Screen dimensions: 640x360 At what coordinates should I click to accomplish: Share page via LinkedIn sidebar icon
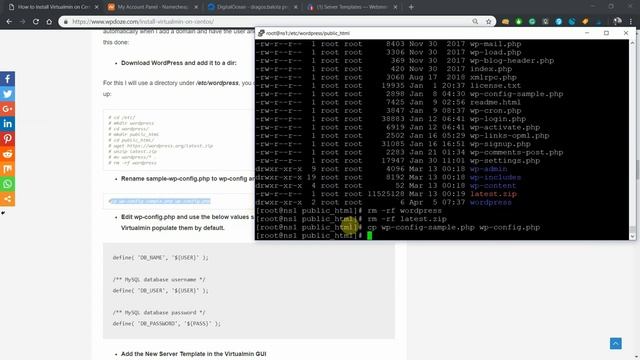pos(7,124)
